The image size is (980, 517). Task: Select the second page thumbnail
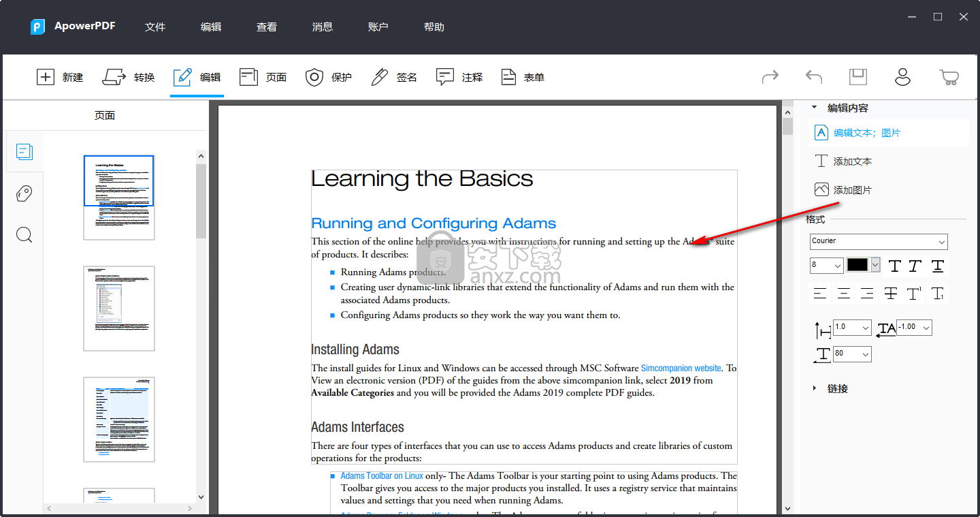point(119,309)
